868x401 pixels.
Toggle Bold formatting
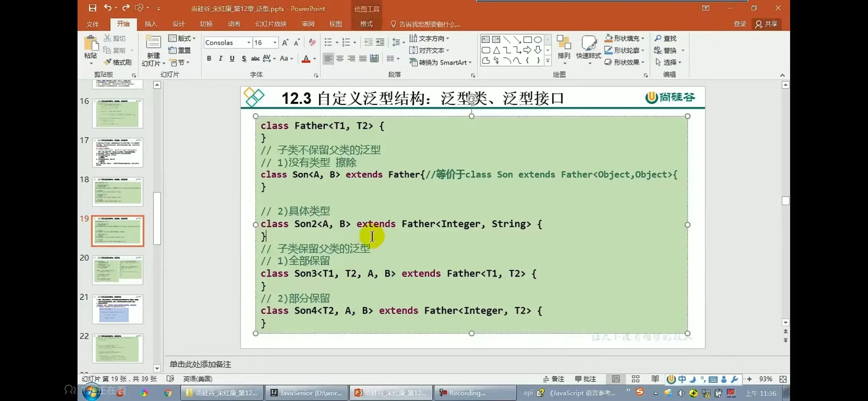pos(209,59)
